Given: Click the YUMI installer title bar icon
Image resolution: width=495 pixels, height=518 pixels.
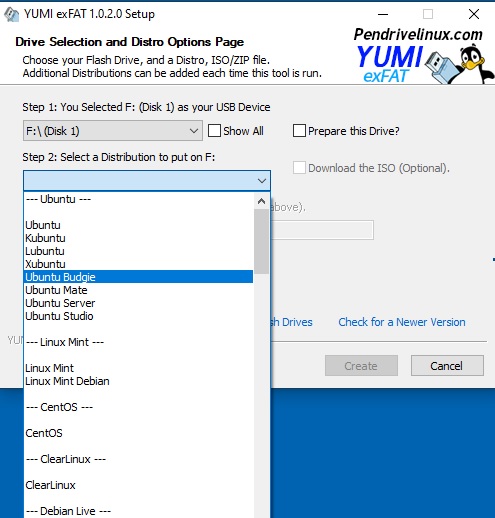Looking at the screenshot, I should coord(11,14).
